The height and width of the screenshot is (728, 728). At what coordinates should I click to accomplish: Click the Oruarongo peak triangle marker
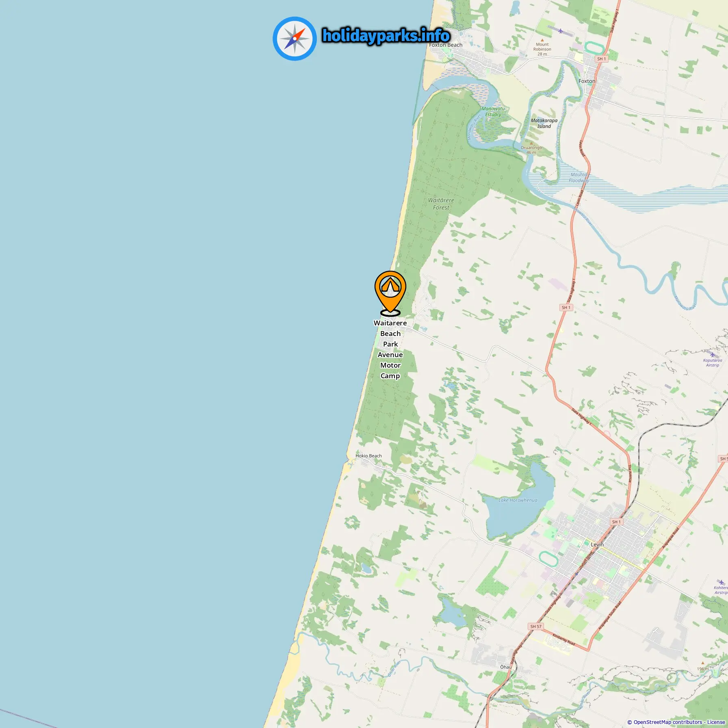point(531,143)
